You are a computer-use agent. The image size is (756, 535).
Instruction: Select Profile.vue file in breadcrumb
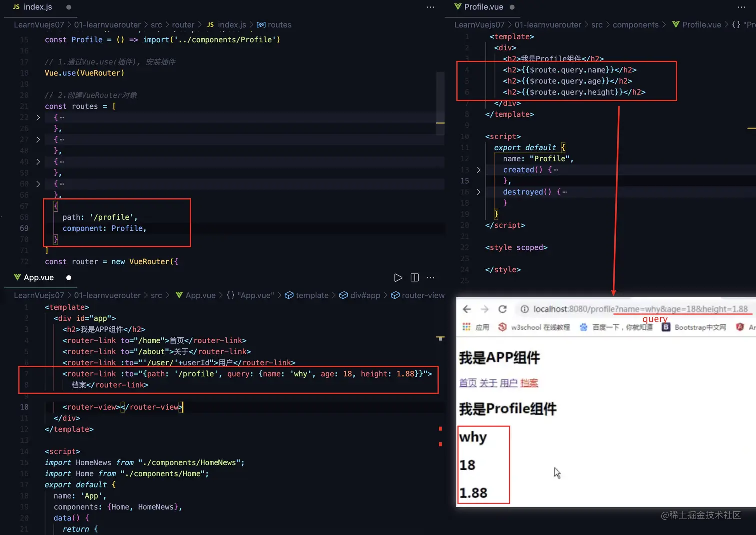(x=697, y=25)
